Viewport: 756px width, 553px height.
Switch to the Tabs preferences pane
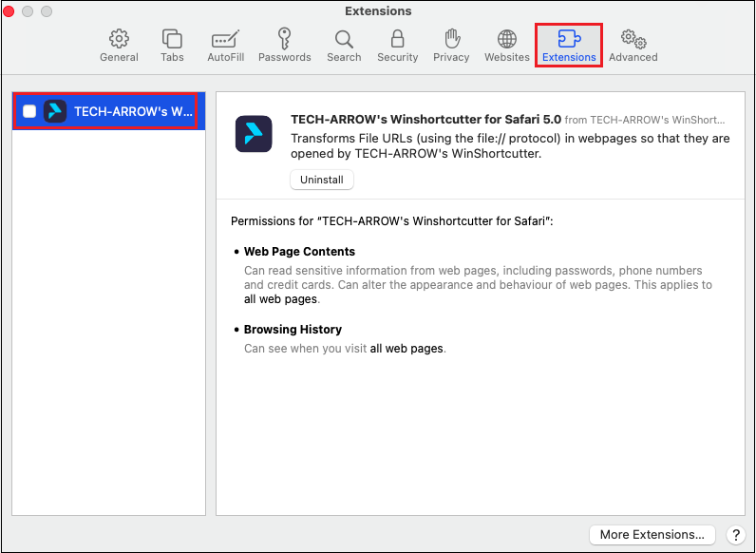(x=172, y=46)
